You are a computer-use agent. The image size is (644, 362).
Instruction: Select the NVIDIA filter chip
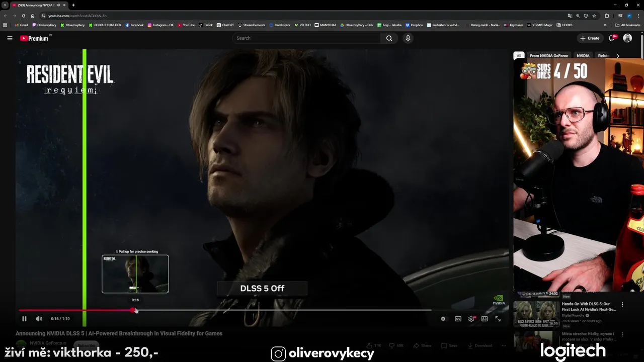tap(583, 56)
